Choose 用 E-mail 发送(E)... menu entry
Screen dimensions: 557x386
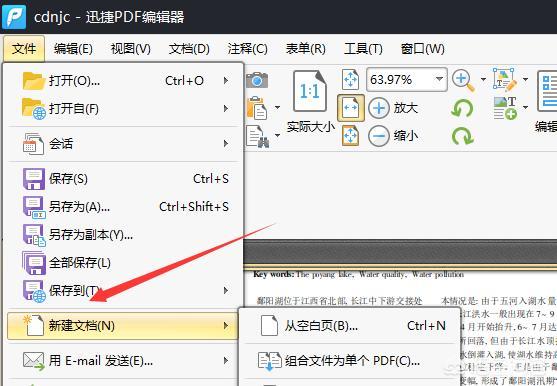123,361
